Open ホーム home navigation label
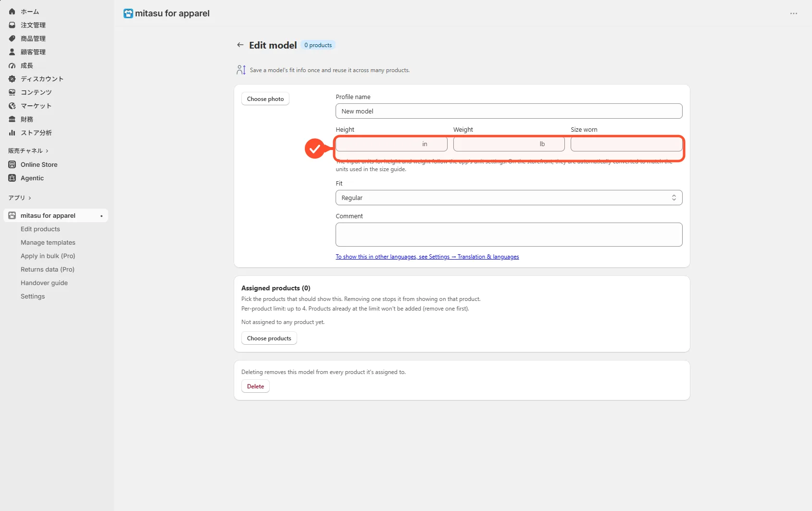 click(30, 12)
